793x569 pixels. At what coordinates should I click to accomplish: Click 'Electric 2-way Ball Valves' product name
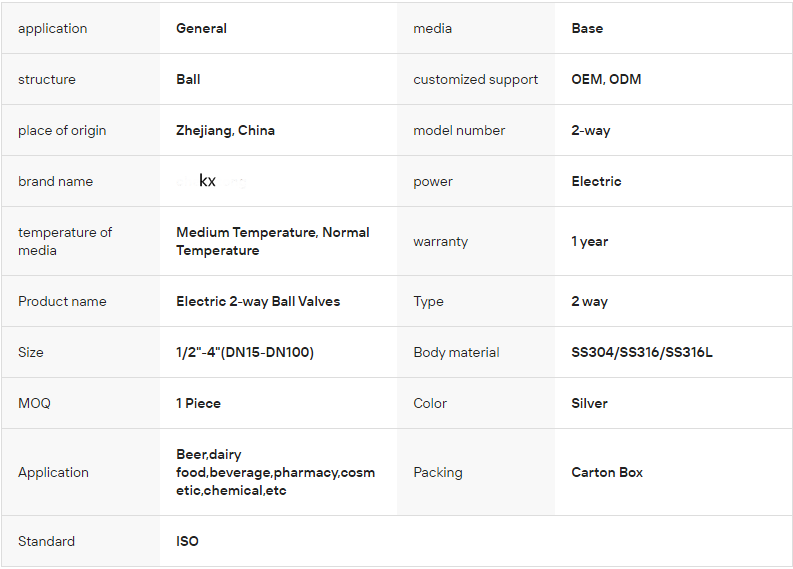[258, 302]
